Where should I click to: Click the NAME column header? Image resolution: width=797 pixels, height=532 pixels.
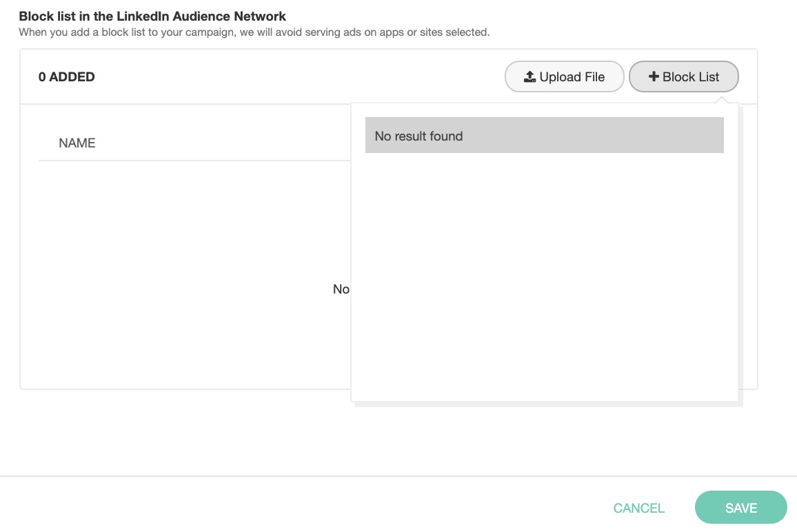[x=77, y=143]
